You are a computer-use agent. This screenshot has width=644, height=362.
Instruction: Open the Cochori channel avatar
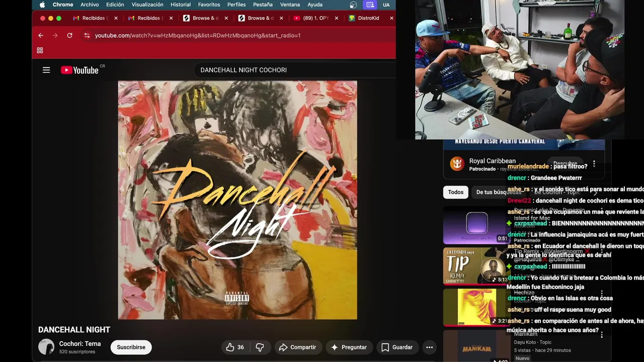point(46,347)
